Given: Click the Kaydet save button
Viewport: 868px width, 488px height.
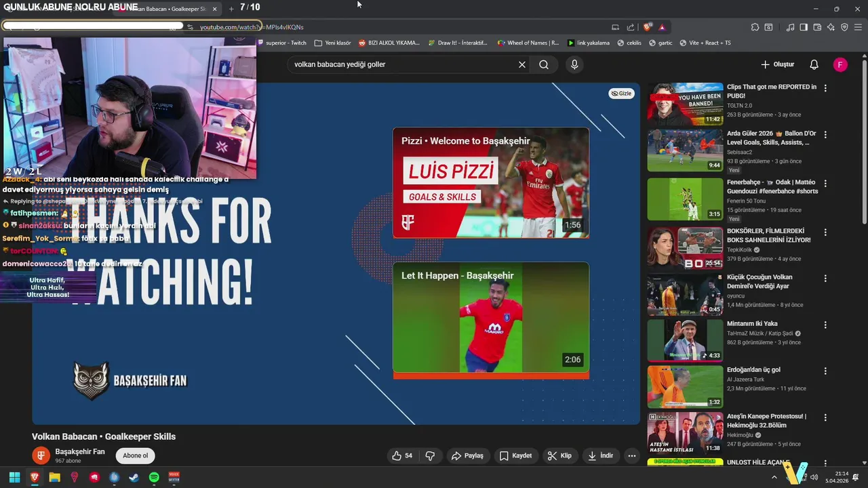Looking at the screenshot, I should [516, 455].
